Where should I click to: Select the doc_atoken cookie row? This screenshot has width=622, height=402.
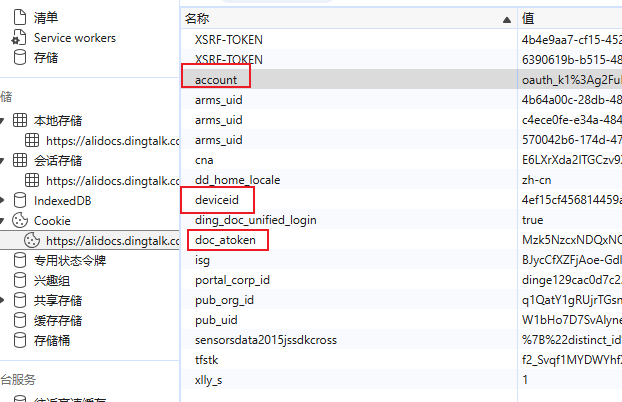point(225,240)
